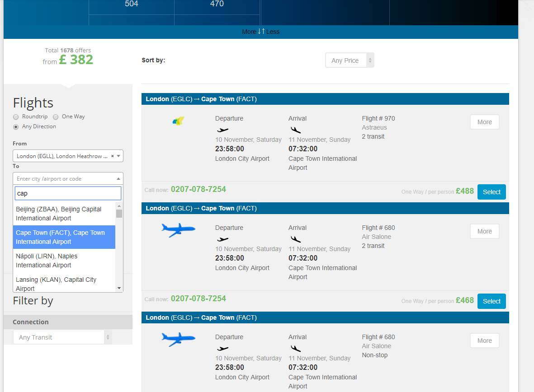Open the Any Price sort dropdown
Screen dimensions: 534x392
[x=350, y=61]
